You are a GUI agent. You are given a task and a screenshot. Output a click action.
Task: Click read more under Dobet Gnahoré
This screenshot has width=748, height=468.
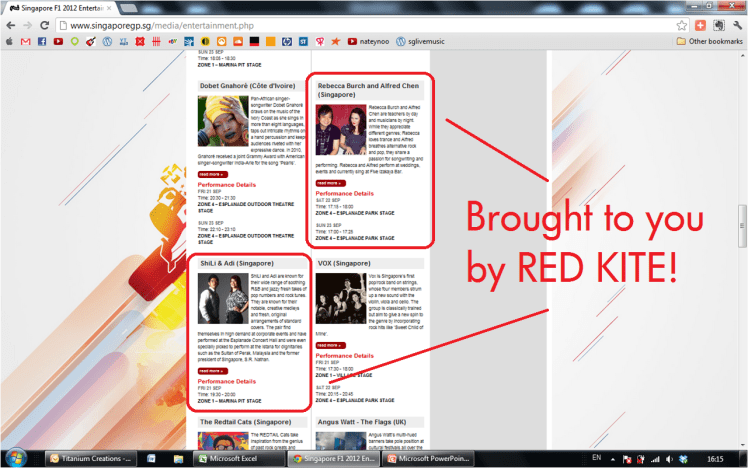(212, 174)
